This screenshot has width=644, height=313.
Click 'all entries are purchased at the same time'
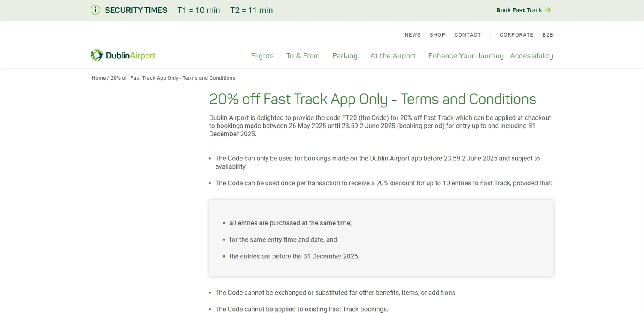[x=291, y=223]
